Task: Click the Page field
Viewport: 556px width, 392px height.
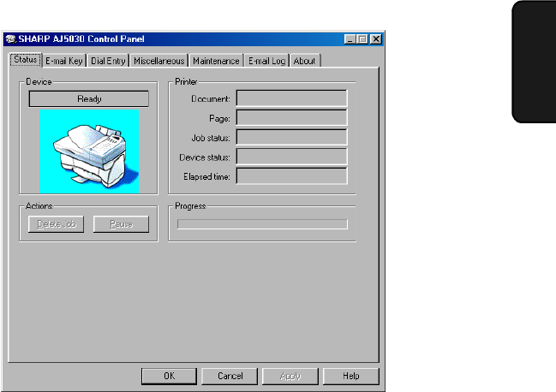Action: [x=291, y=117]
